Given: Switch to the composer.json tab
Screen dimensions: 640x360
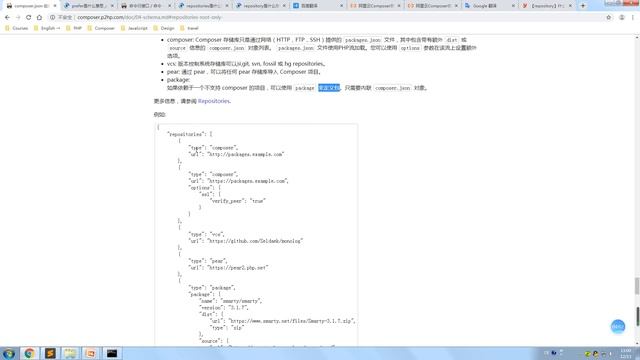Looking at the screenshot, I should click(x=30, y=6).
